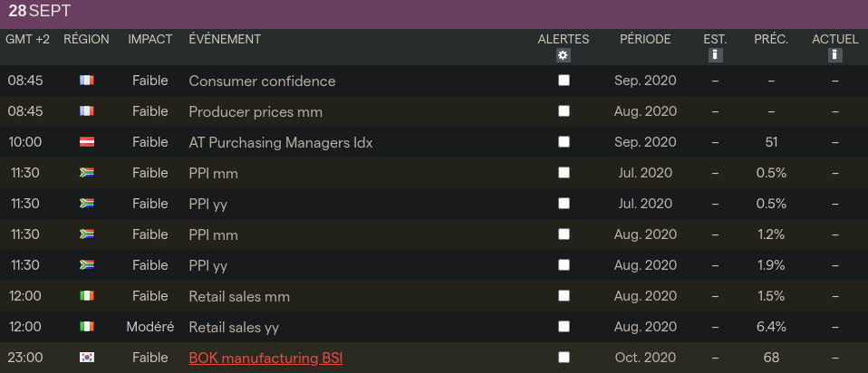Click the info icon under ACTUEL

pos(834,56)
